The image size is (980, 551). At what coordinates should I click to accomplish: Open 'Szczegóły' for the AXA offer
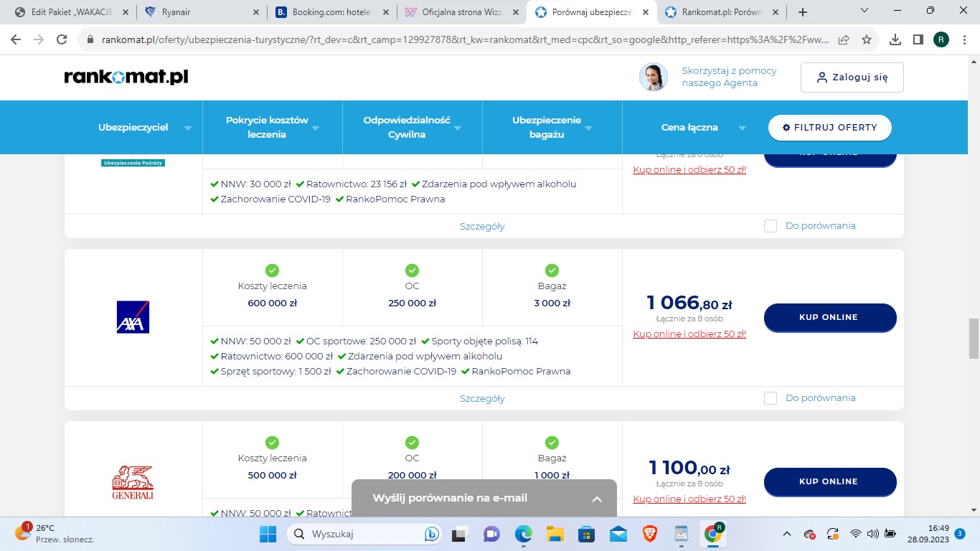pos(482,398)
